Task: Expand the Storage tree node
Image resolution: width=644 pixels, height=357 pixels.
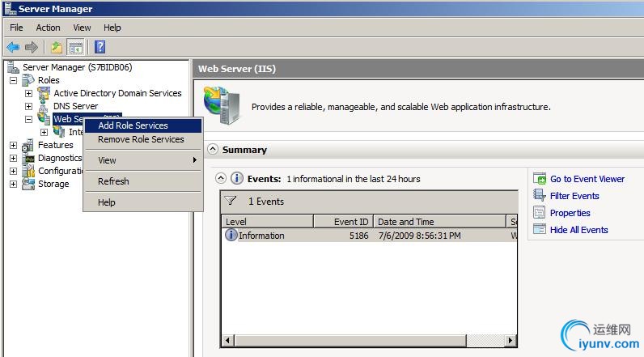Action: coord(13,184)
